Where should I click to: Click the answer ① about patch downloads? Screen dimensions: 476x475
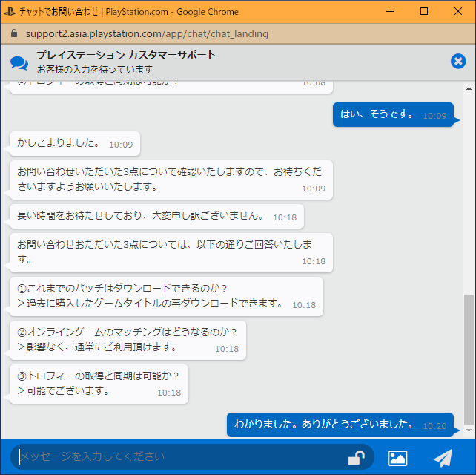pyautogui.click(x=166, y=296)
